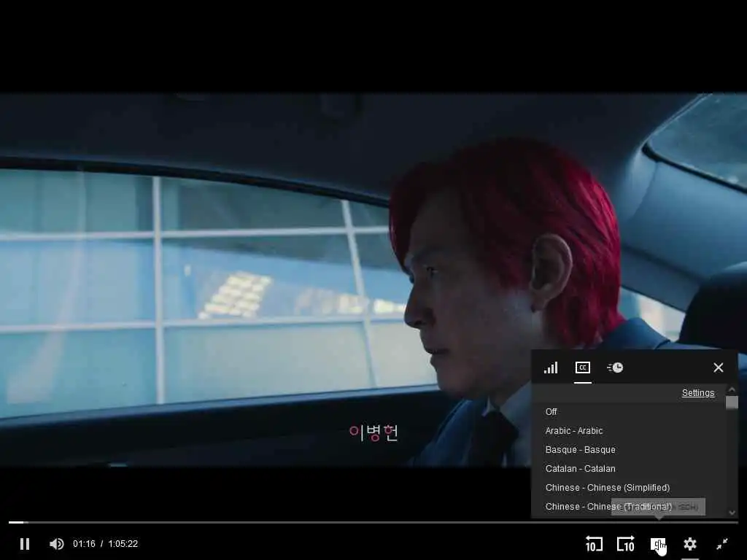Seek on the video progress bar
747x560 pixels.
click(373, 522)
